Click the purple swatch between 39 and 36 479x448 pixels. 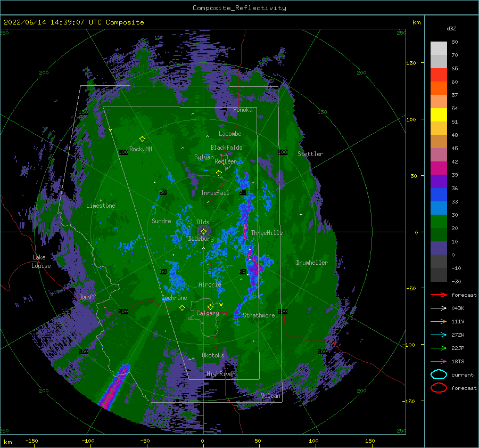(439, 181)
